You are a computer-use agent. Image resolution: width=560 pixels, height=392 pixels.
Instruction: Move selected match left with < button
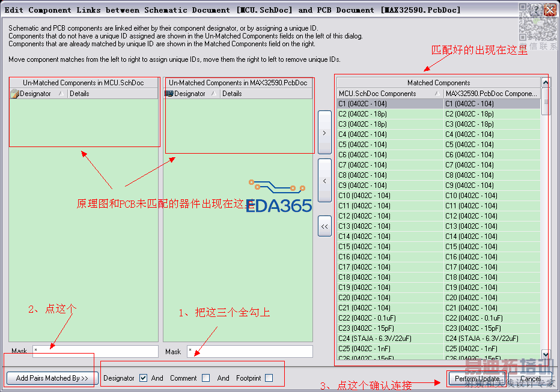click(x=324, y=181)
